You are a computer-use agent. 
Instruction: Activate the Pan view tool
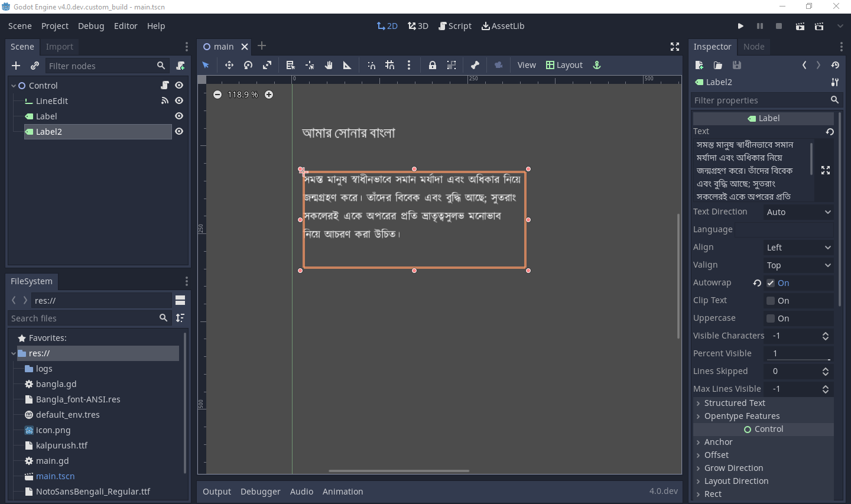[329, 65]
